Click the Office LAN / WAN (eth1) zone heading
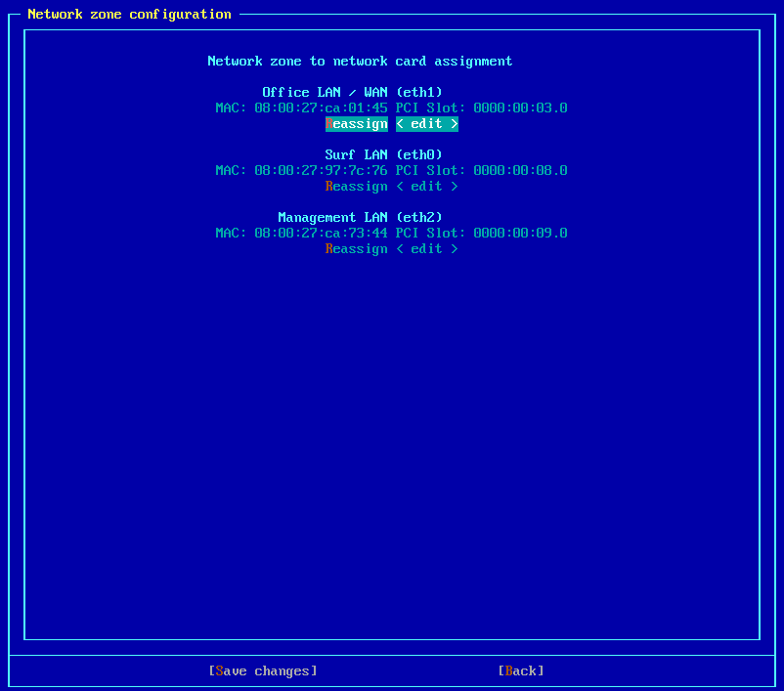784x691 pixels. 353,93
